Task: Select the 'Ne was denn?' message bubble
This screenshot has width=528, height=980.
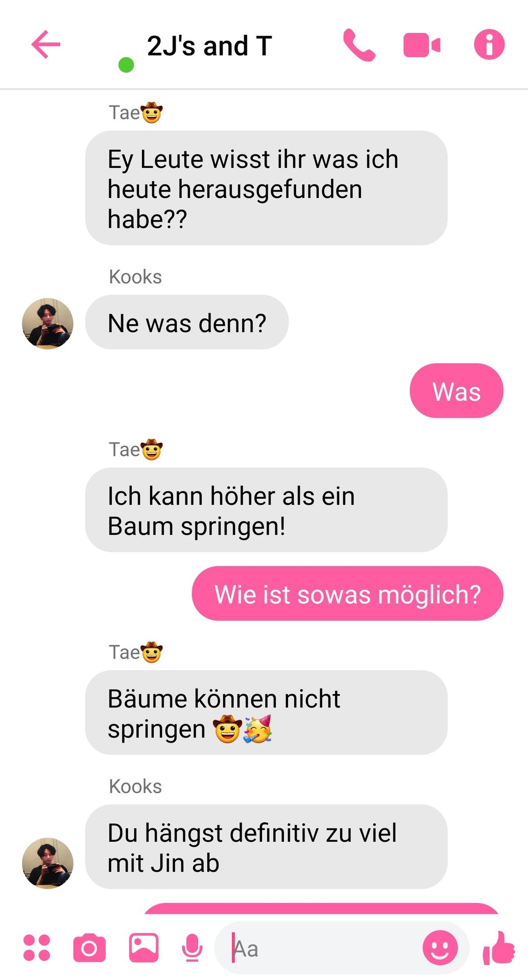Action: click(x=187, y=323)
